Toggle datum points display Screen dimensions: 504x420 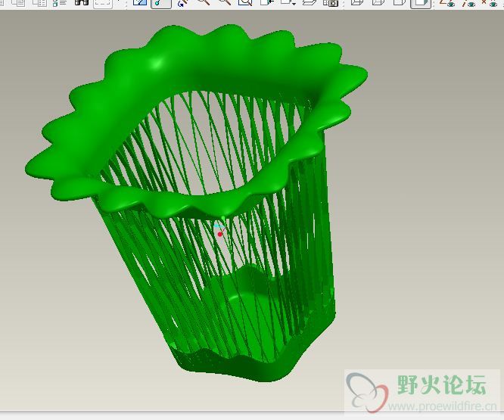click(x=490, y=3)
